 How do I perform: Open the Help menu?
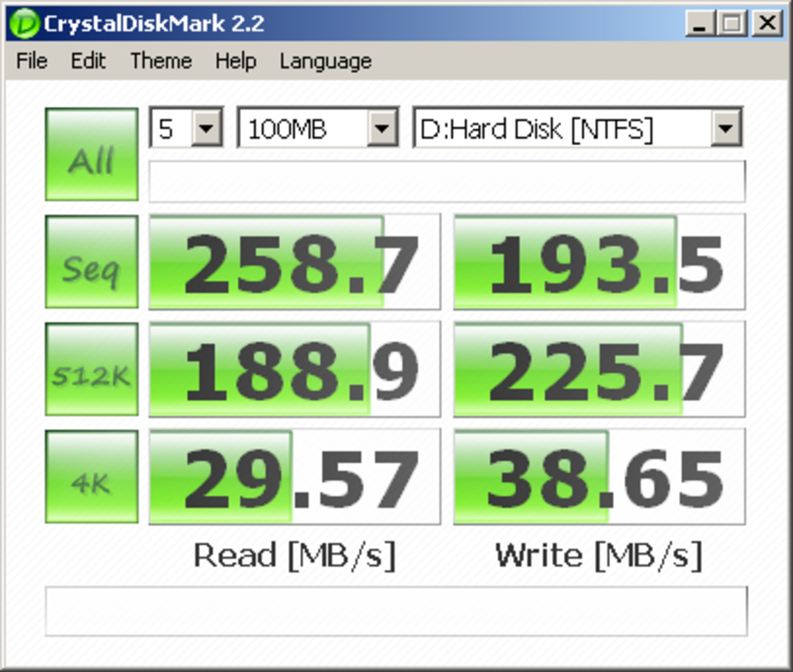(x=236, y=61)
